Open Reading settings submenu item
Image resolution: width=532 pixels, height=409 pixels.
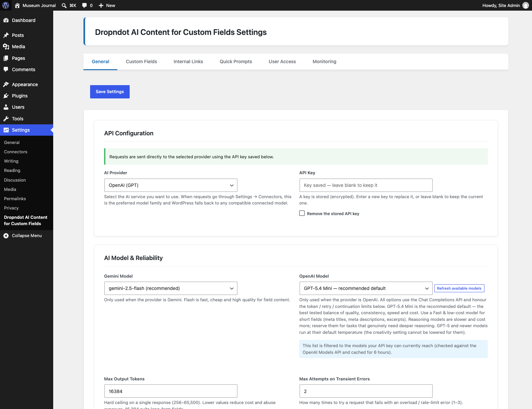point(12,170)
